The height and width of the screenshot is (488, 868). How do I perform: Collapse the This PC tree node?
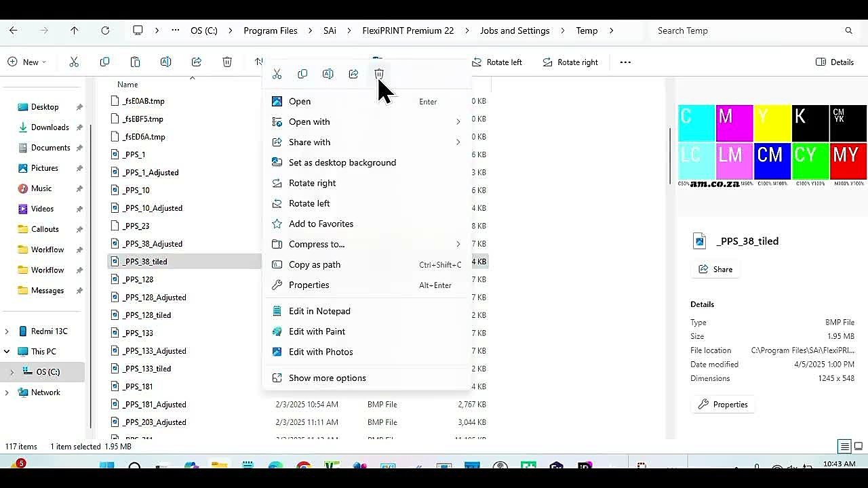(x=7, y=352)
